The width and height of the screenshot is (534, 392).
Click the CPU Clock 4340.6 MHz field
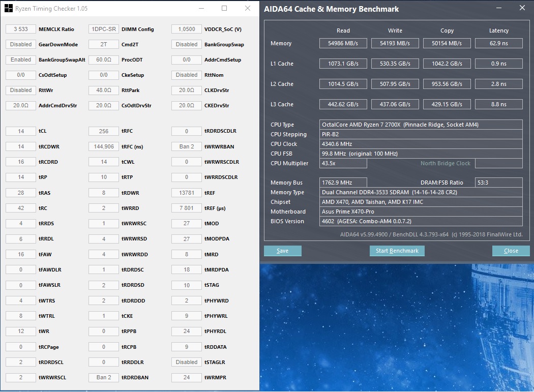421,144
